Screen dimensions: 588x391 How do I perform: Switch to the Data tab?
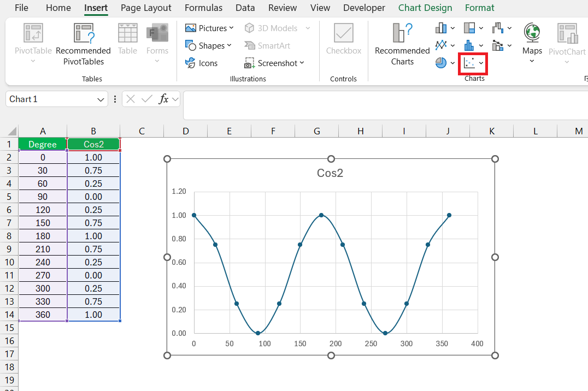(245, 8)
